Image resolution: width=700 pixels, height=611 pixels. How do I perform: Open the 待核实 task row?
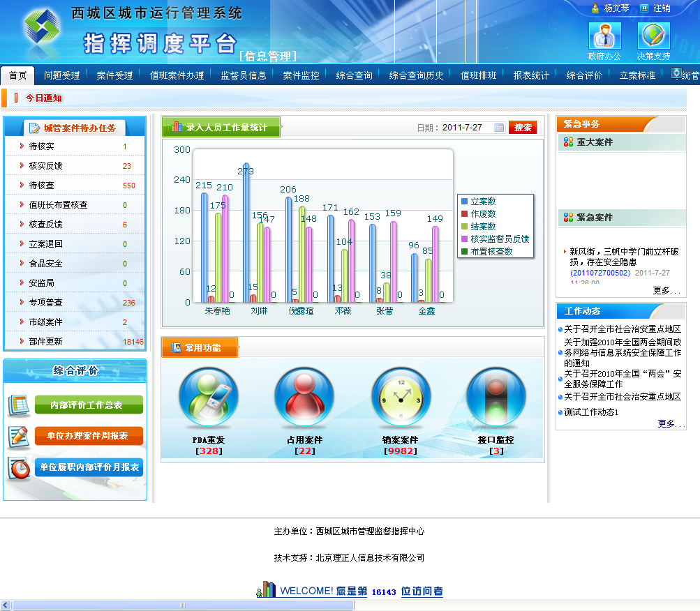pos(75,146)
